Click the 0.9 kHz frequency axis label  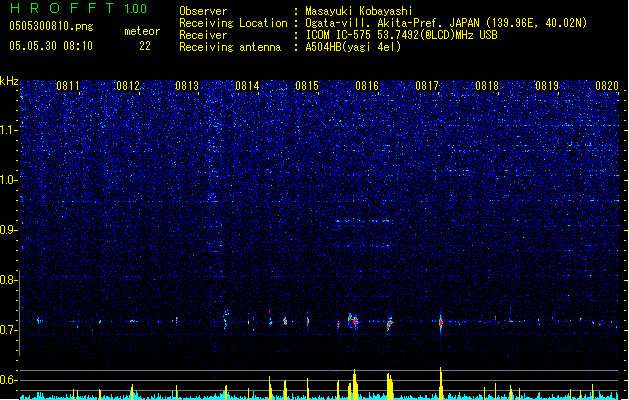[x=8, y=229]
